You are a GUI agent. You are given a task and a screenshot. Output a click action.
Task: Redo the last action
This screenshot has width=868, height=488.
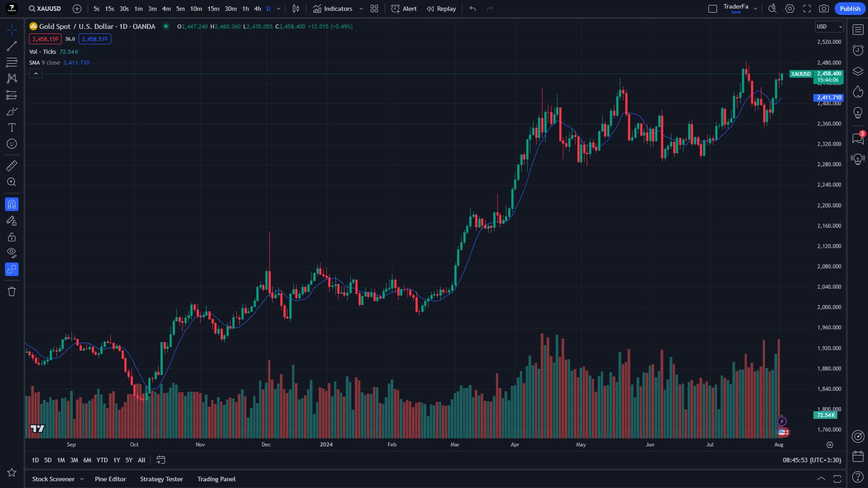[490, 9]
